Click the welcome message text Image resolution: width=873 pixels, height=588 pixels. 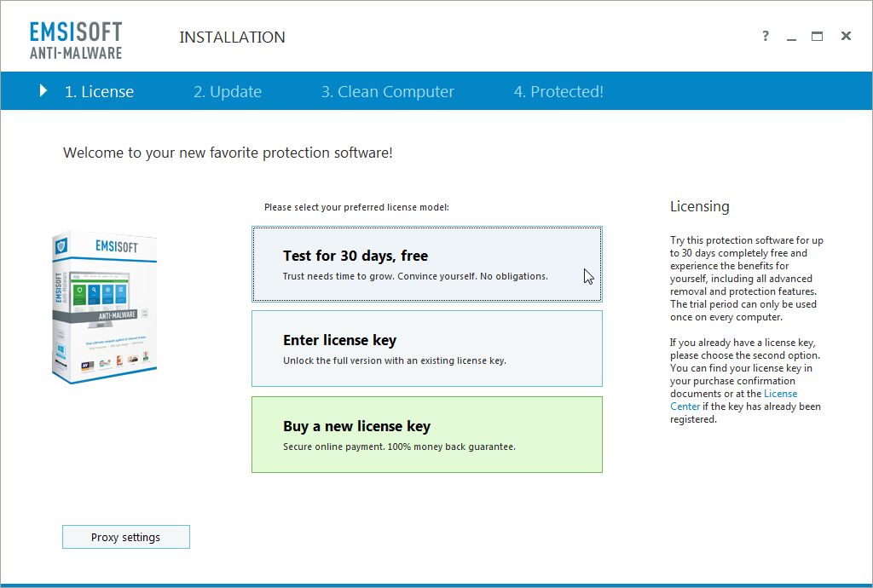tap(228, 153)
